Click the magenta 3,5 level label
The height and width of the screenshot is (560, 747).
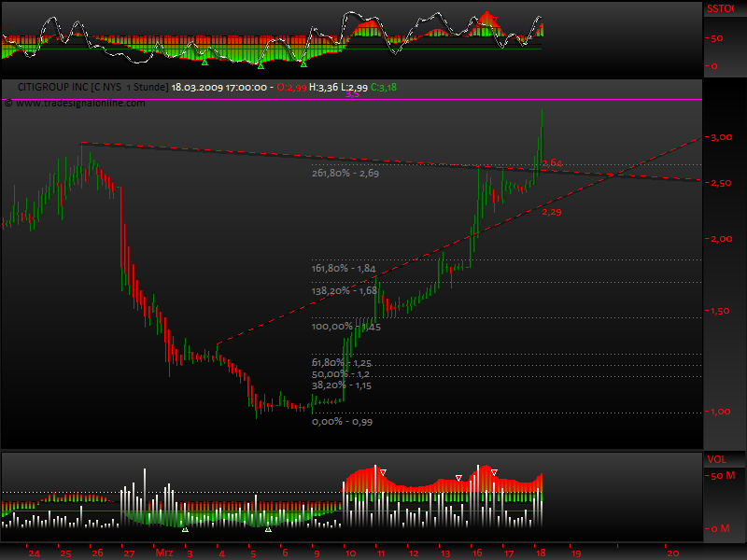click(x=352, y=94)
